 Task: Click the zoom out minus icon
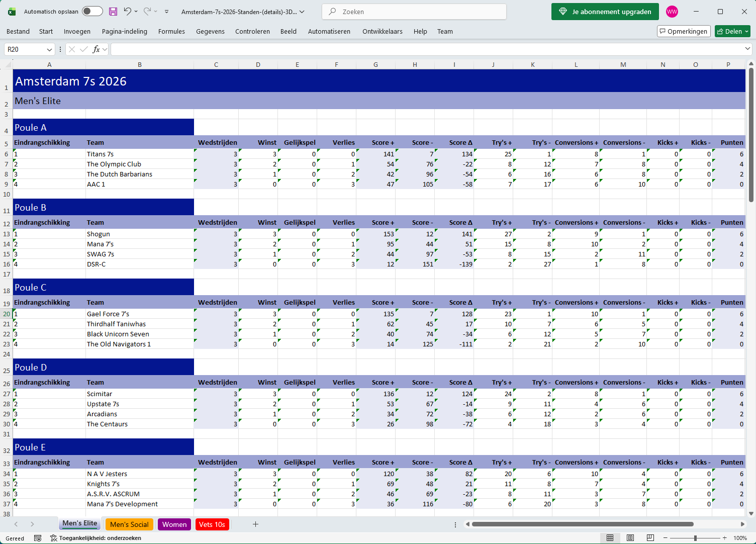coord(666,538)
